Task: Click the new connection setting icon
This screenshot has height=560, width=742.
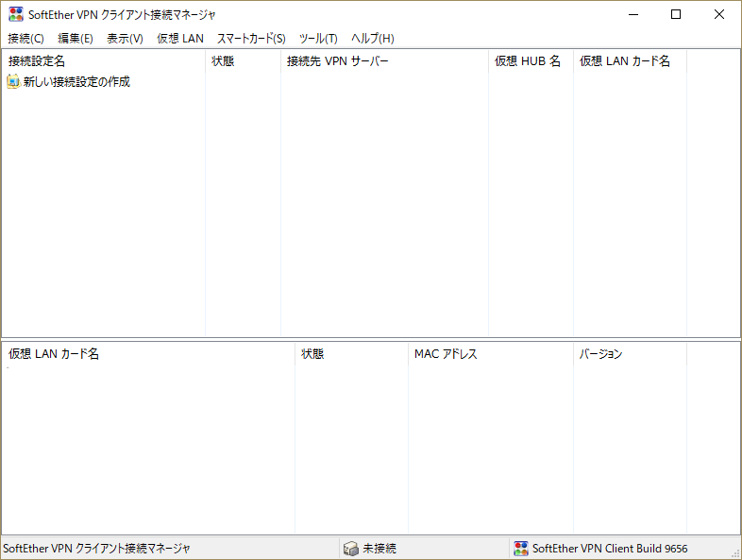Action: 13,82
